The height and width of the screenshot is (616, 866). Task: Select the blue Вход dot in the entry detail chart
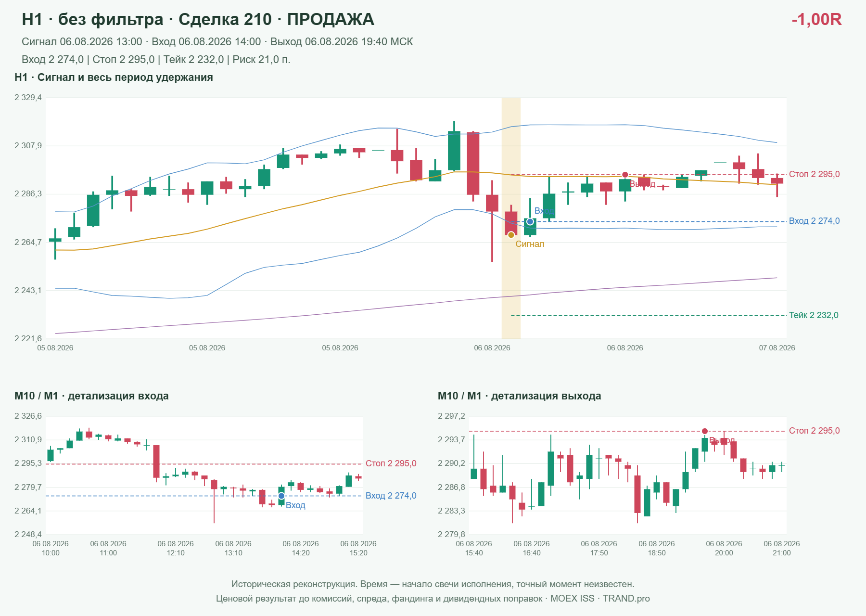pos(281,496)
